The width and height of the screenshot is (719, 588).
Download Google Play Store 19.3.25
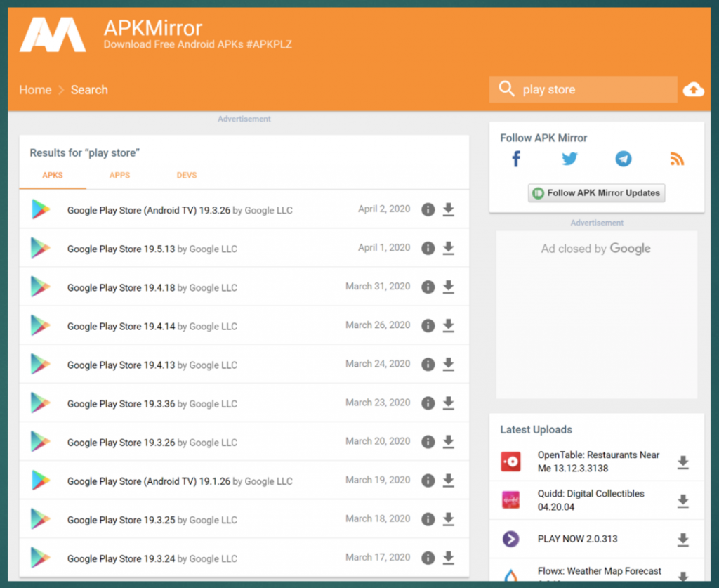coord(449,519)
